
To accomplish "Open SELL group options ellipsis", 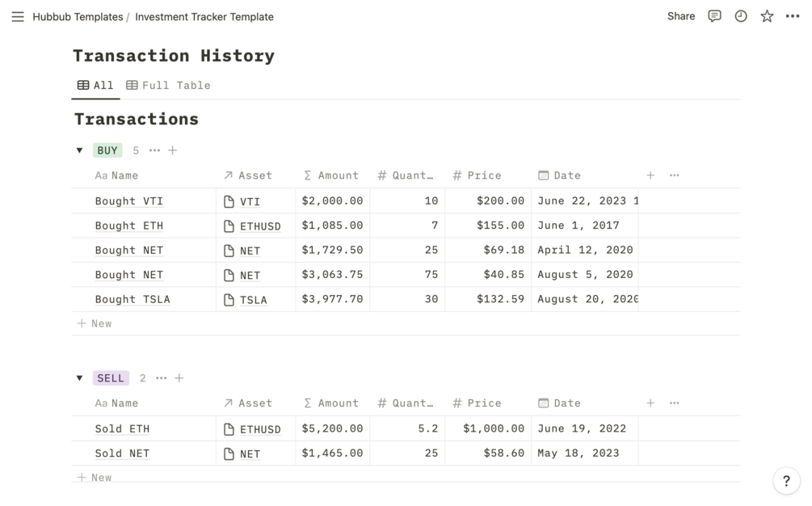I will click(x=162, y=378).
